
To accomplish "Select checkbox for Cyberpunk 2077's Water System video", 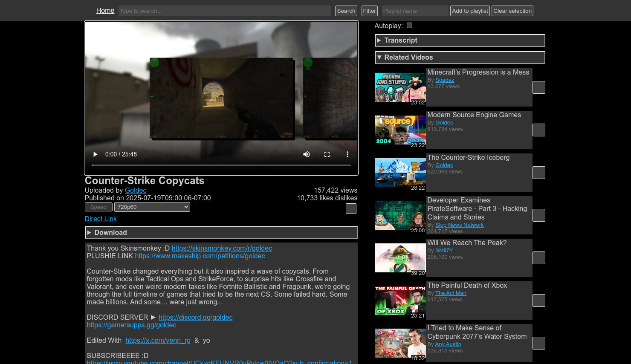I will click(x=539, y=343).
